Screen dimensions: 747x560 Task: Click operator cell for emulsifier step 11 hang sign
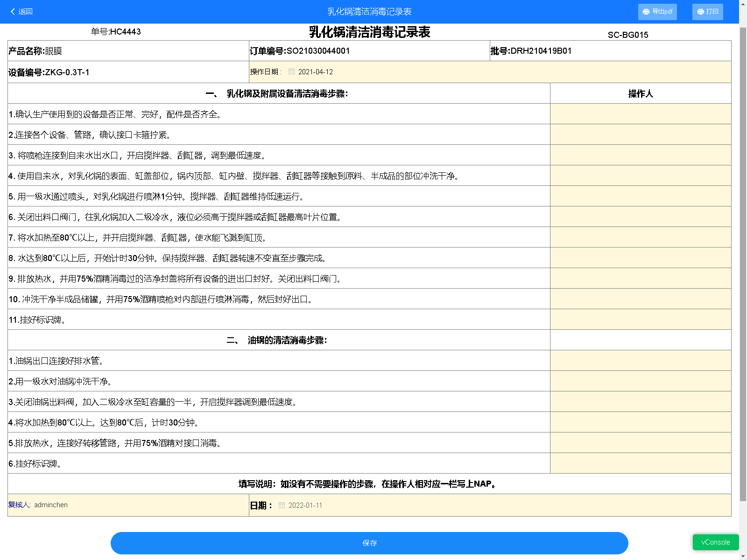[640, 319]
